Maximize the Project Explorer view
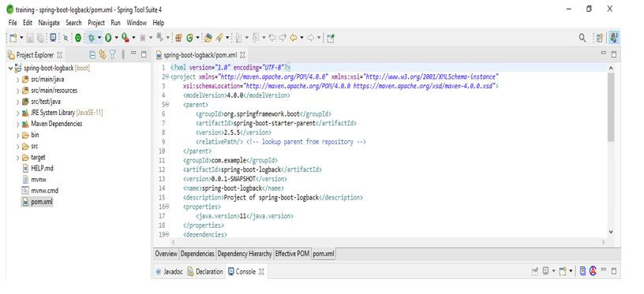 (144, 54)
